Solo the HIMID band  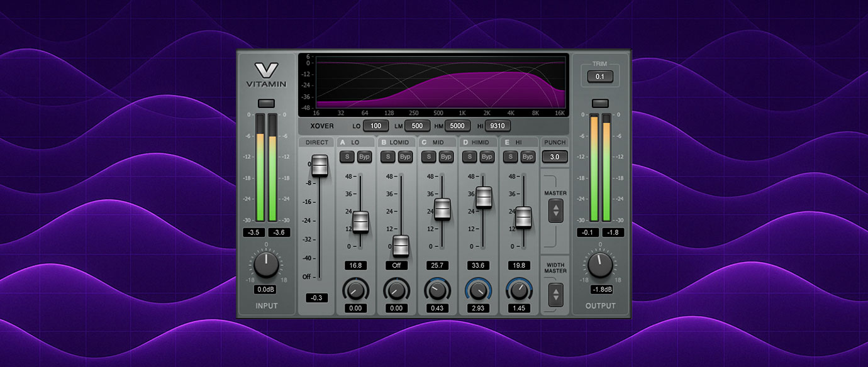pyautogui.click(x=470, y=156)
